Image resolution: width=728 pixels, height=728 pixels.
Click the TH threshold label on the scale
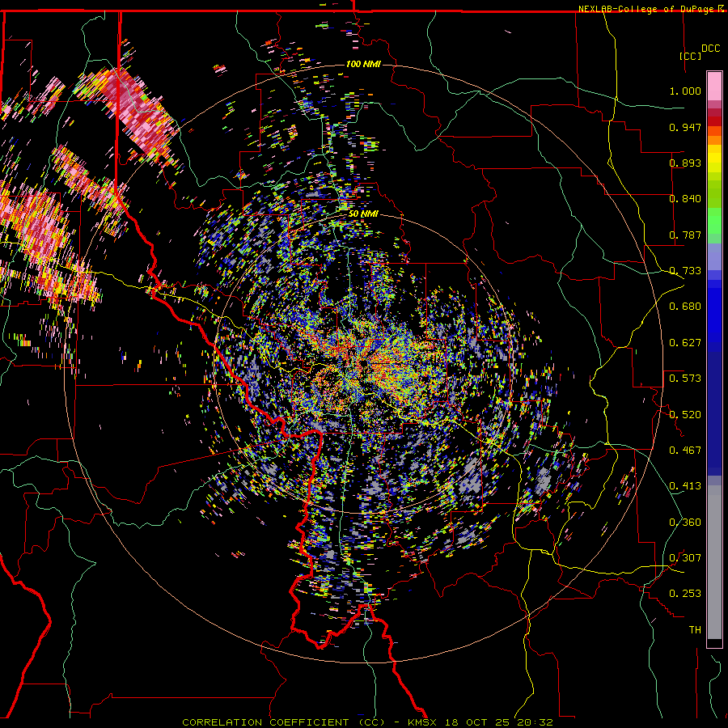click(695, 630)
